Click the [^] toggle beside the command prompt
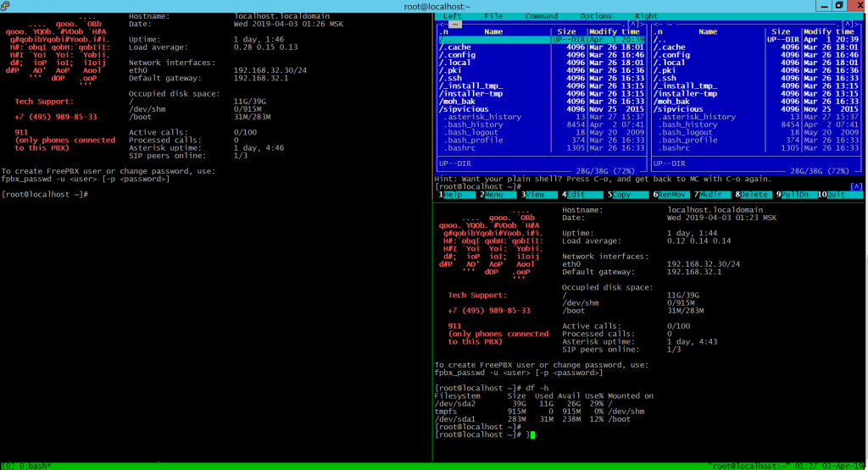 coord(855,186)
